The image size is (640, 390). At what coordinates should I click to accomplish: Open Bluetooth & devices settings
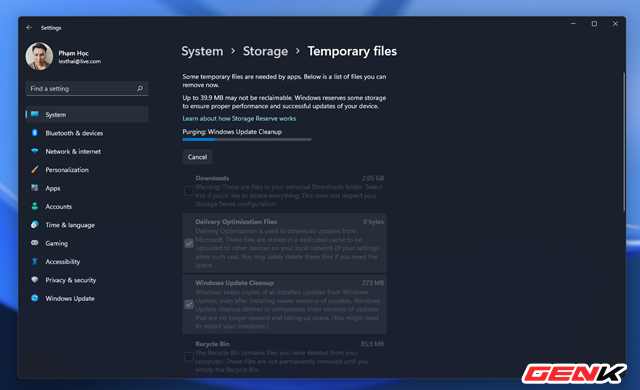(87, 133)
